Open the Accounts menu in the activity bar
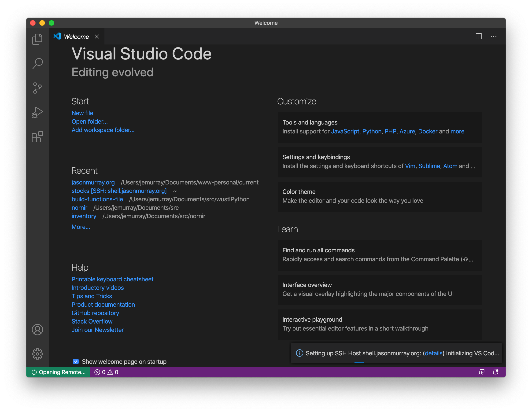532x412 pixels. pos(37,330)
